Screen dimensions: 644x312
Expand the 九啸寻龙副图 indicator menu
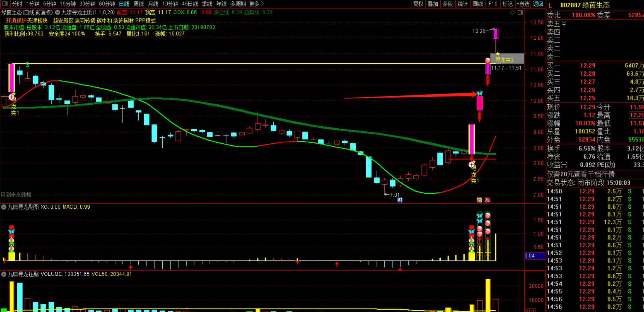pos(4,207)
